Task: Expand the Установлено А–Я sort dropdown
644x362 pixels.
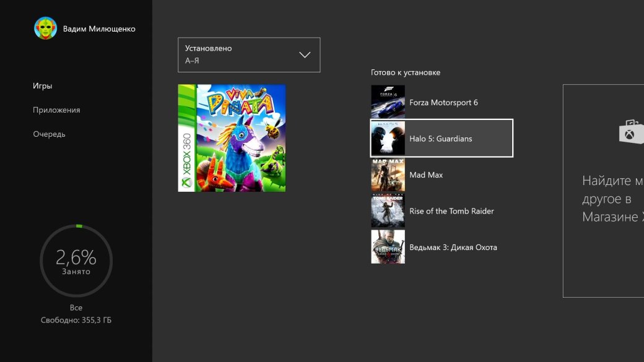Action: [249, 54]
